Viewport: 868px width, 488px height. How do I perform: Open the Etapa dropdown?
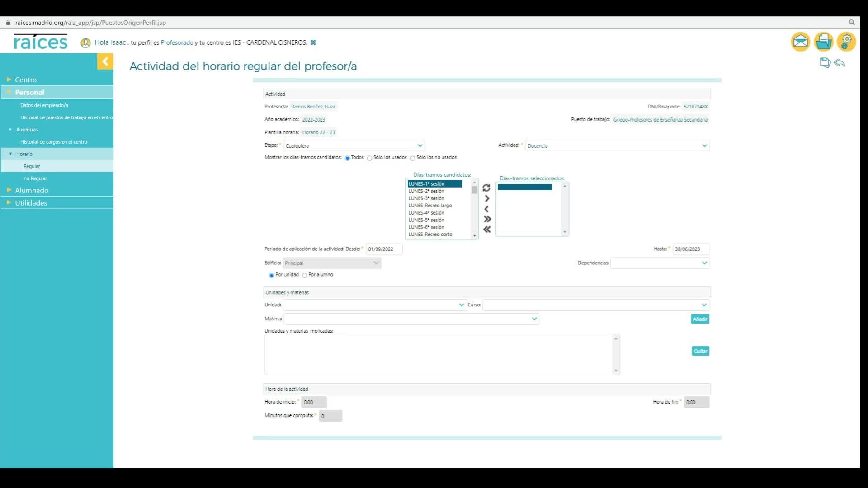pyautogui.click(x=354, y=145)
